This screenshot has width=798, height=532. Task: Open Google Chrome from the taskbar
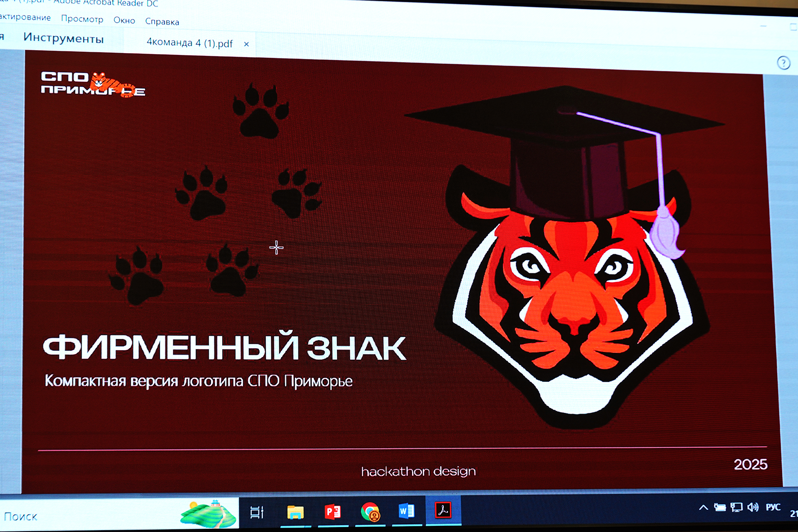pyautogui.click(x=370, y=512)
